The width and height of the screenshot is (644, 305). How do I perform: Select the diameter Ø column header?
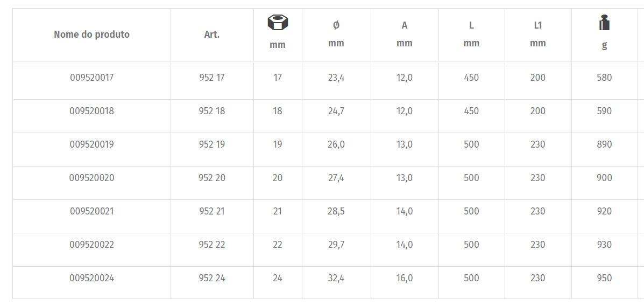pyautogui.click(x=336, y=34)
